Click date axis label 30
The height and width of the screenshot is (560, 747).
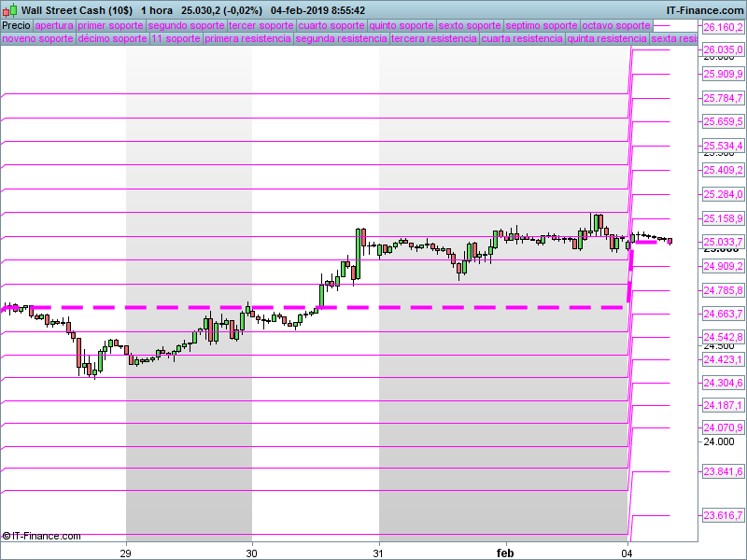[251, 553]
